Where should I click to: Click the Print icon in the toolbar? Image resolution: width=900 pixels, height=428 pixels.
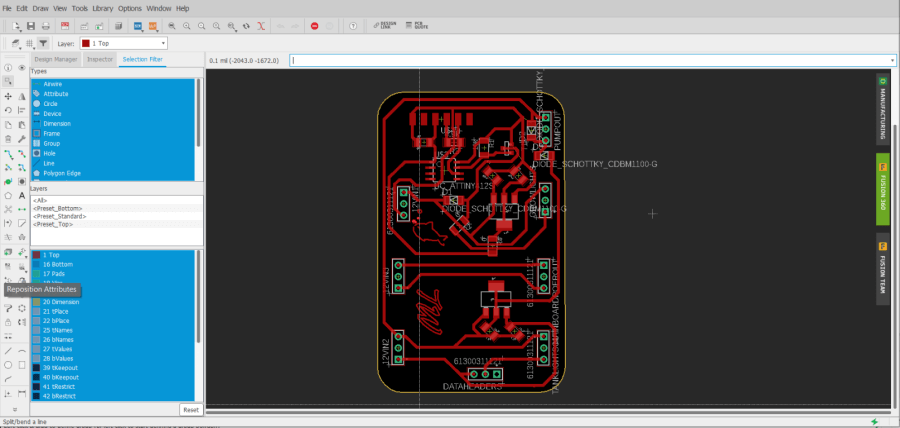click(x=44, y=26)
